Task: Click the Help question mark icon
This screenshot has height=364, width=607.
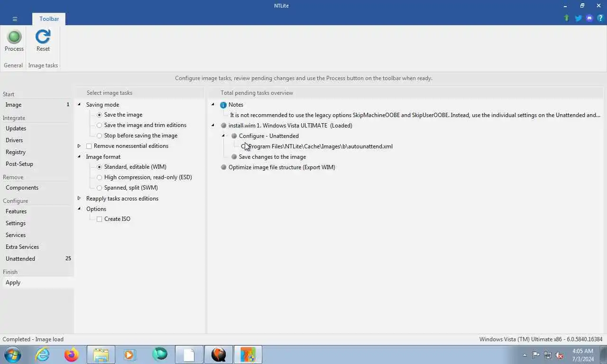Action: [x=600, y=18]
